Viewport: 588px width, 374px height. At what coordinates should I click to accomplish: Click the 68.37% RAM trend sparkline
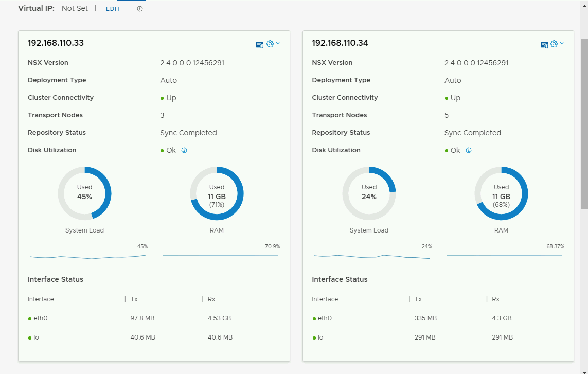(x=504, y=255)
